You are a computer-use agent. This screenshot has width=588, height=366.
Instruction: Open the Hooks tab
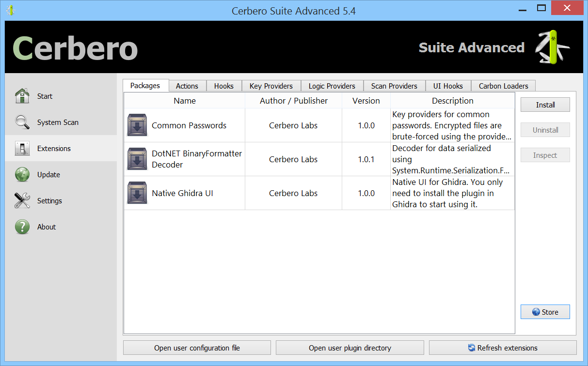pos(224,86)
